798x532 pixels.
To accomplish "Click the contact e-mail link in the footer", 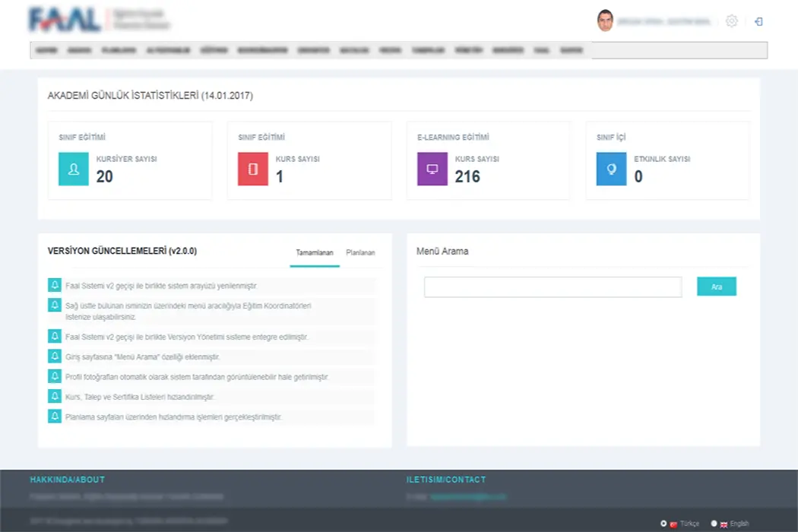I will pos(467,496).
